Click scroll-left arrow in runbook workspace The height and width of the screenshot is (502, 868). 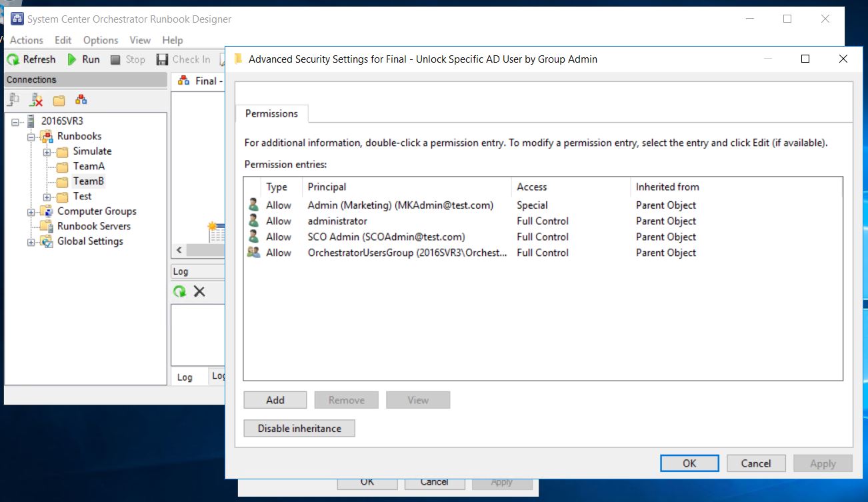(179, 250)
